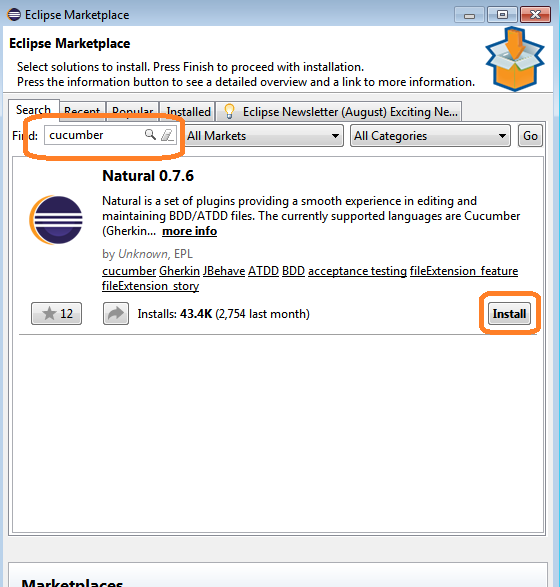This screenshot has height=587, width=560.
Task: Open the more info link
Action: pyautogui.click(x=189, y=231)
